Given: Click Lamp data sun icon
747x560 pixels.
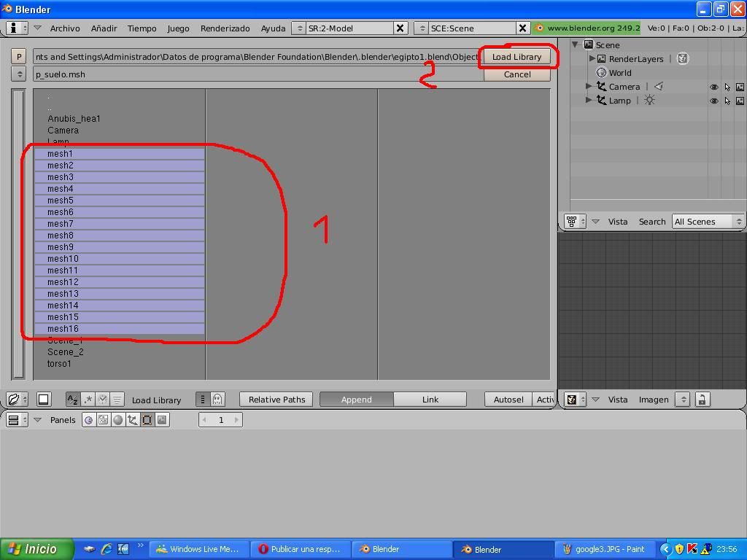Looking at the screenshot, I should pyautogui.click(x=649, y=100).
